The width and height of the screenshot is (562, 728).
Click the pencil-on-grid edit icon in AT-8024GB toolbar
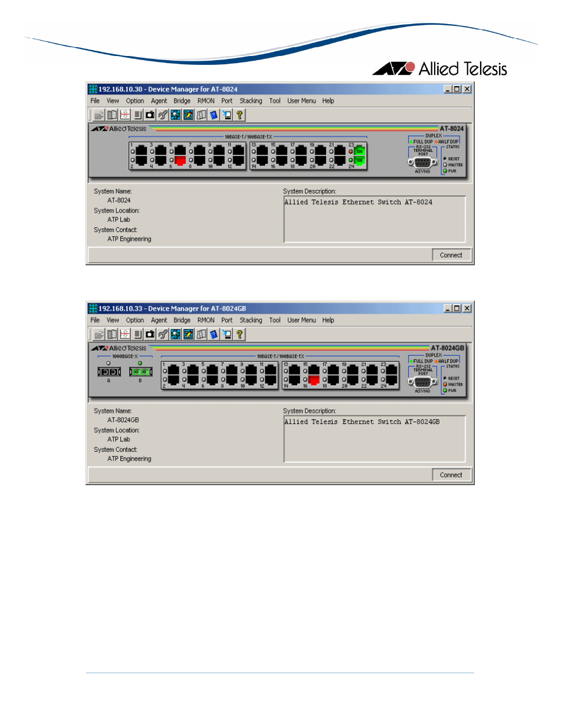(x=189, y=334)
